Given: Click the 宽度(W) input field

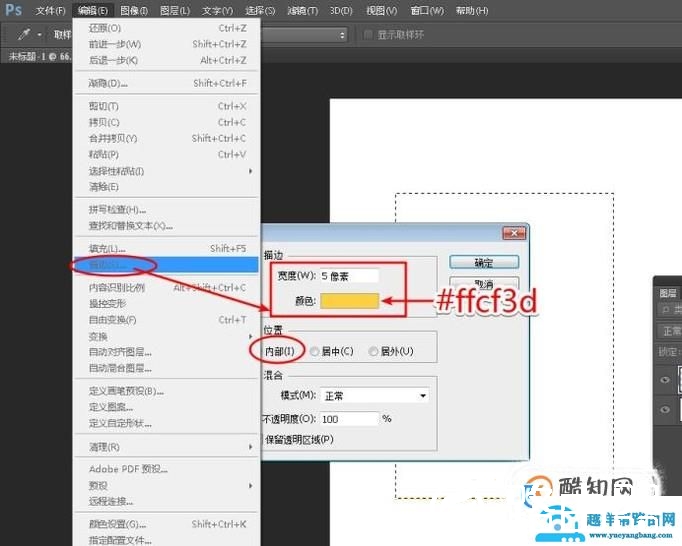Looking at the screenshot, I should (349, 276).
